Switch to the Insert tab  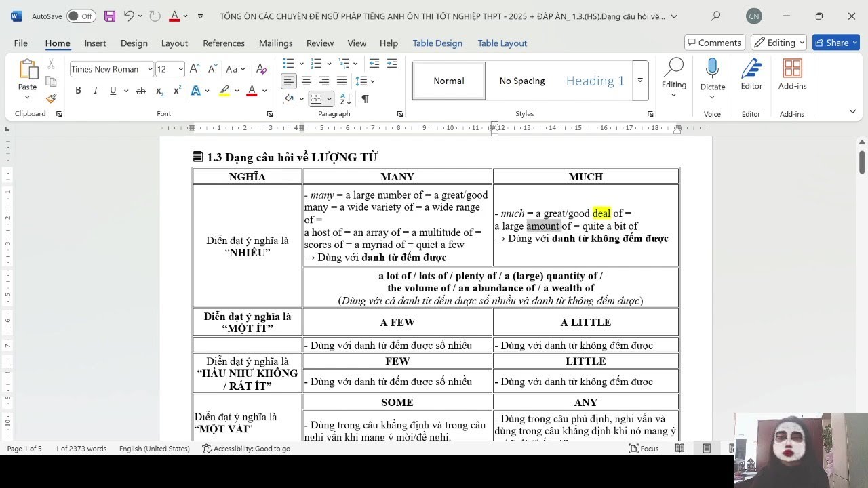click(95, 43)
